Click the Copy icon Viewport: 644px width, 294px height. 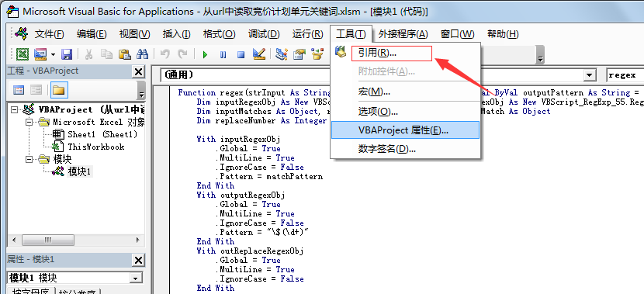pyautogui.click(x=106, y=54)
